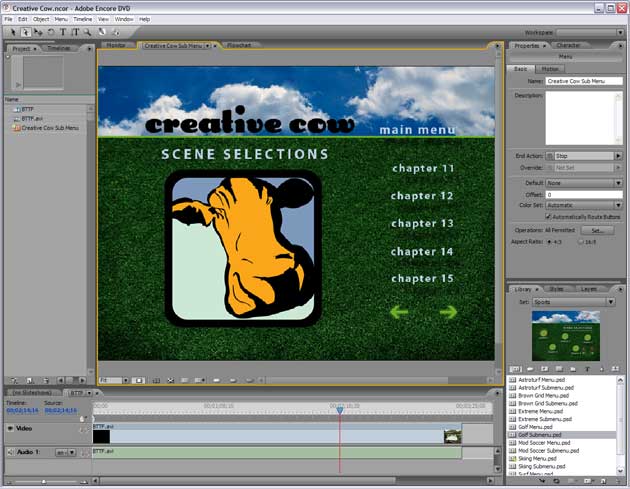Open the Window menu
The height and width of the screenshot is (489, 630).
click(x=124, y=19)
